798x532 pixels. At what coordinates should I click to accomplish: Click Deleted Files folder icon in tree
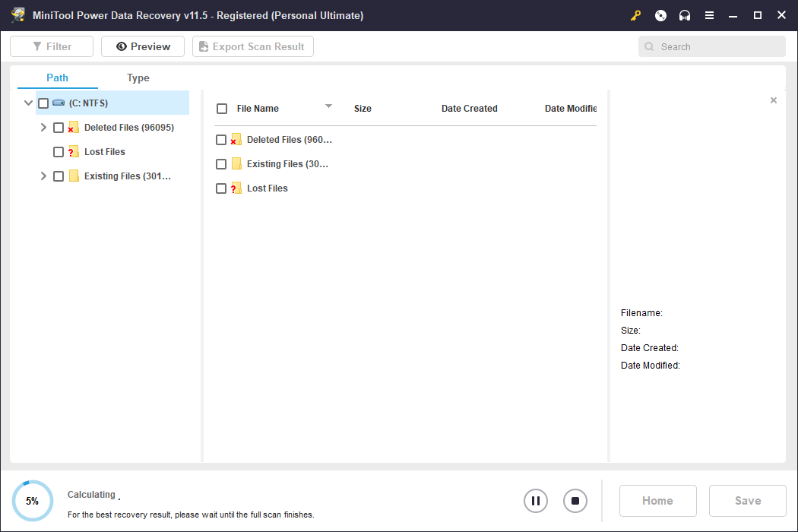point(73,127)
